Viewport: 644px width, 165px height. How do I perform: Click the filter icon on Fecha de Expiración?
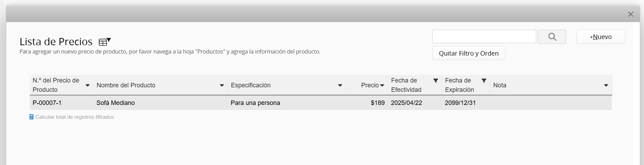(x=484, y=80)
